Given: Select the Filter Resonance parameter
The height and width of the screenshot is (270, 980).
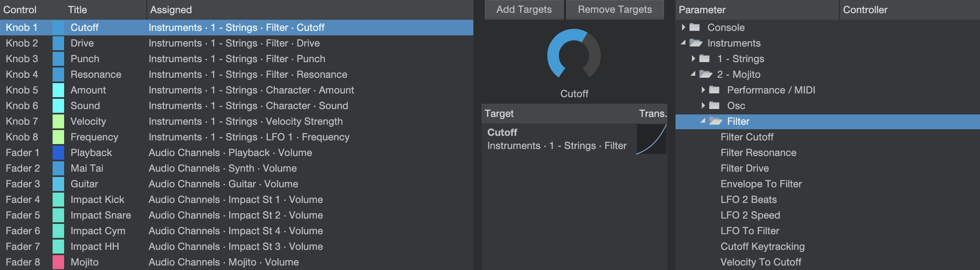Looking at the screenshot, I should 758,153.
